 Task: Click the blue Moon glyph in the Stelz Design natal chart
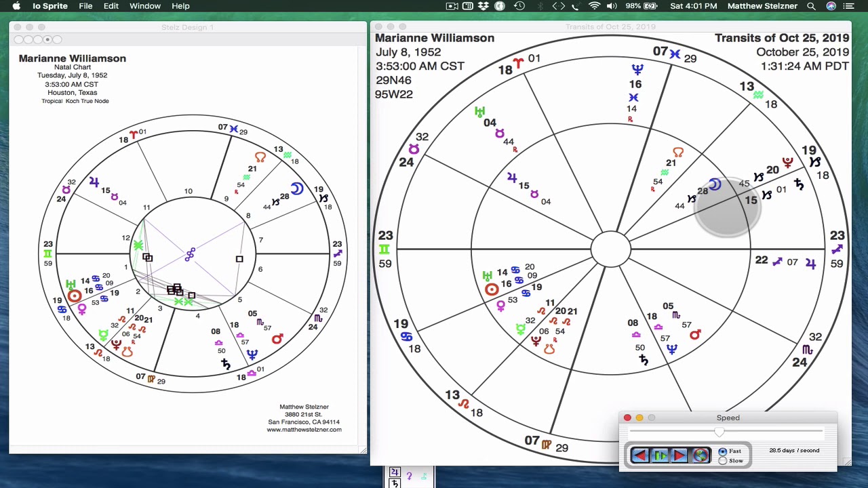[296, 188]
